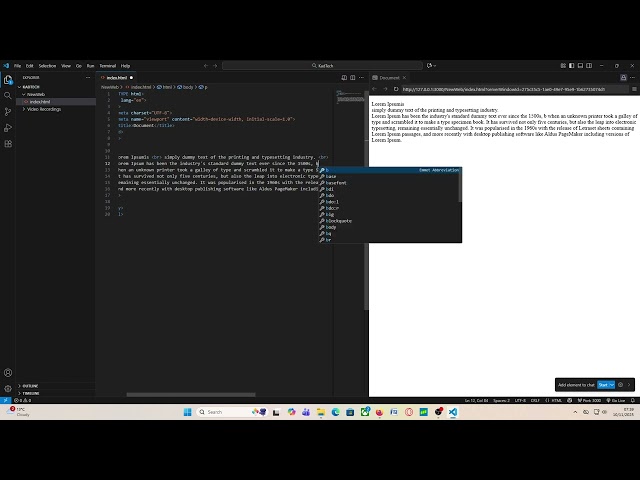
Task: Open the Search view in activity bar
Action: pos(8,96)
